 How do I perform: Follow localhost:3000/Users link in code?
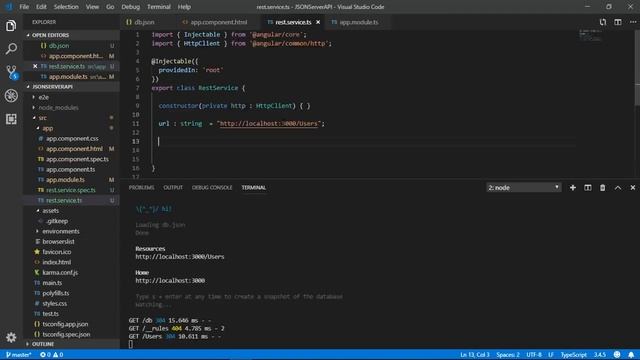[268, 123]
